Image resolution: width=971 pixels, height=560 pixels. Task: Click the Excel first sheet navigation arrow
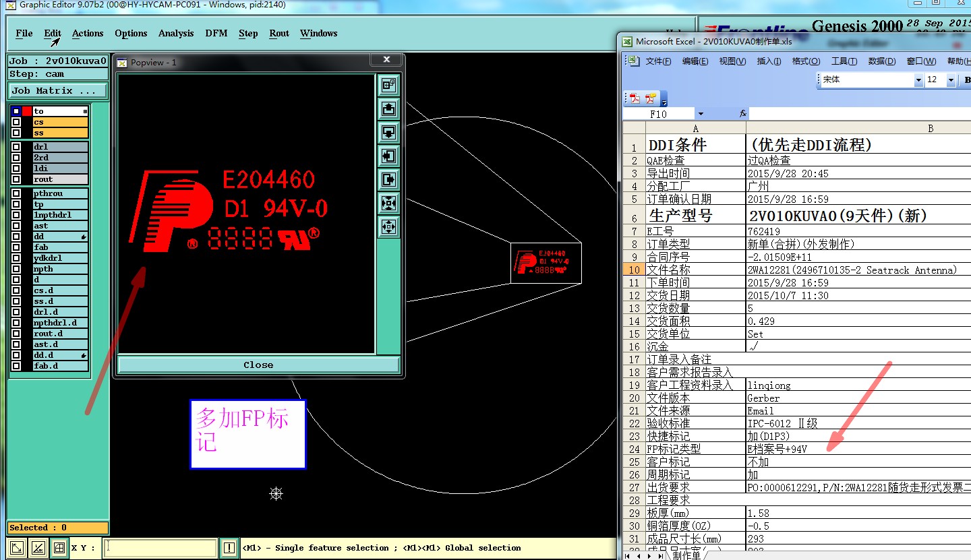[x=628, y=556]
